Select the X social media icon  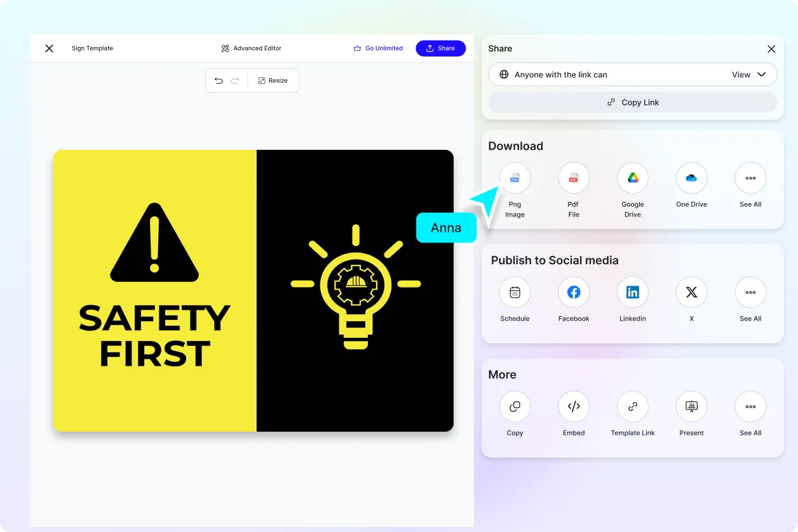(691, 292)
